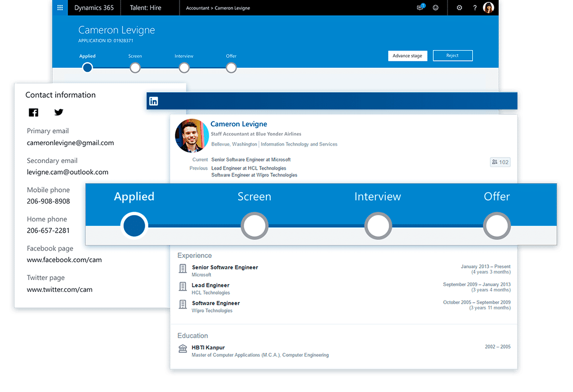Click the Facebook icon in Contact information
The image size is (573, 392).
[x=34, y=112]
